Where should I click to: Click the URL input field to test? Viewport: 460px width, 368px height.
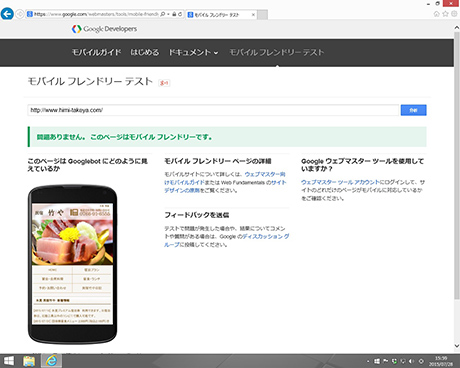coord(213,110)
